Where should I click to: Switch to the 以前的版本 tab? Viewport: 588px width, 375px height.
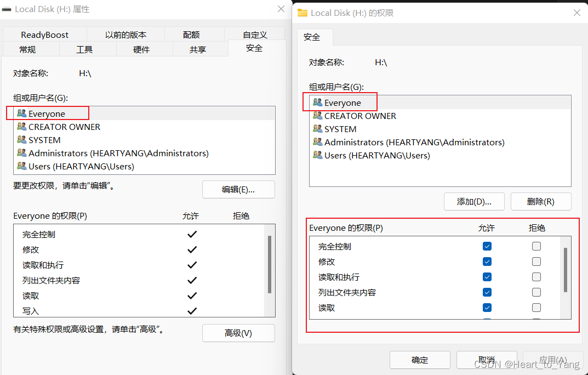(125, 34)
